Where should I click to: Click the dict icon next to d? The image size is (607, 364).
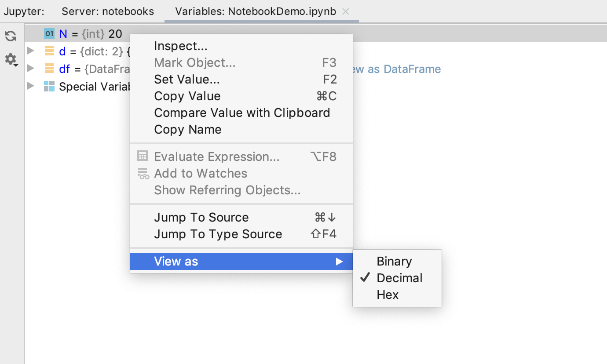click(x=49, y=51)
